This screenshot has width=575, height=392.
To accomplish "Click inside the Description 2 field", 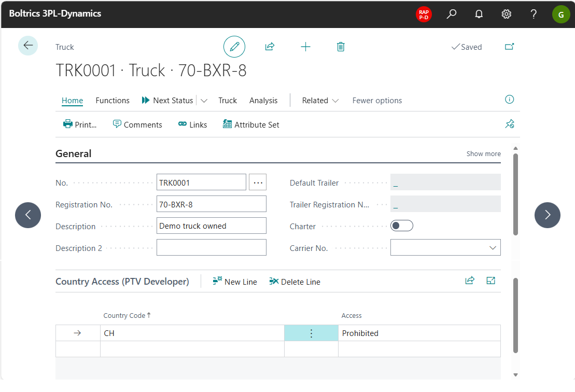I will [212, 247].
